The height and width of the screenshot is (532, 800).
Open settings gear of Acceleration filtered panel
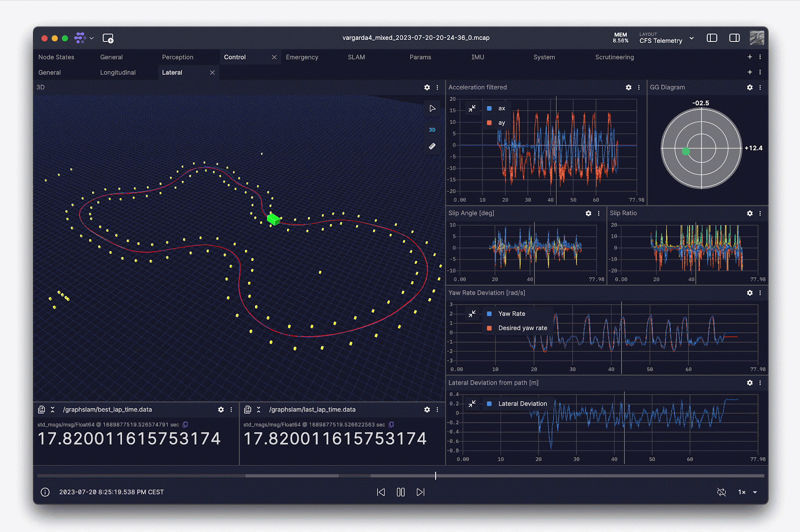click(628, 87)
